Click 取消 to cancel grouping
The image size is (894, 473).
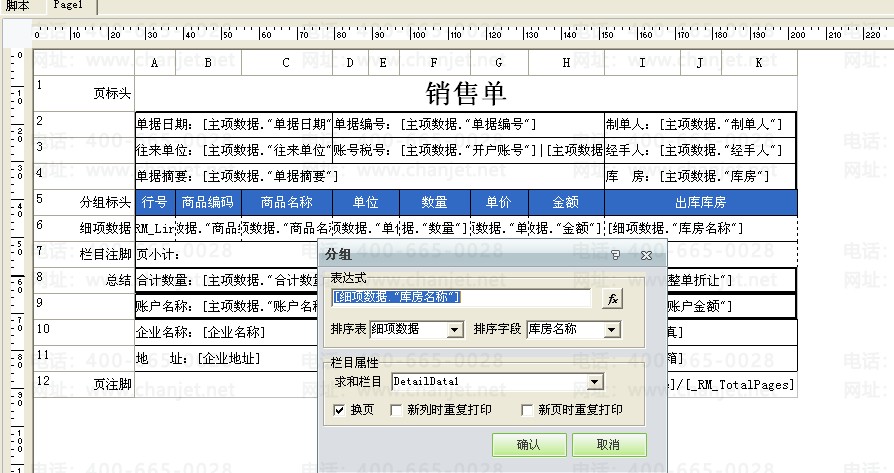pos(608,445)
